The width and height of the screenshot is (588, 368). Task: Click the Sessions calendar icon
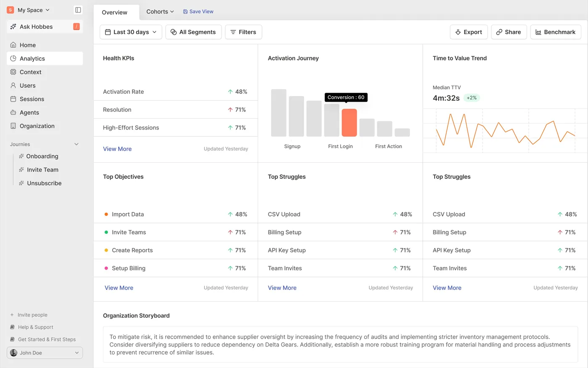(x=13, y=99)
